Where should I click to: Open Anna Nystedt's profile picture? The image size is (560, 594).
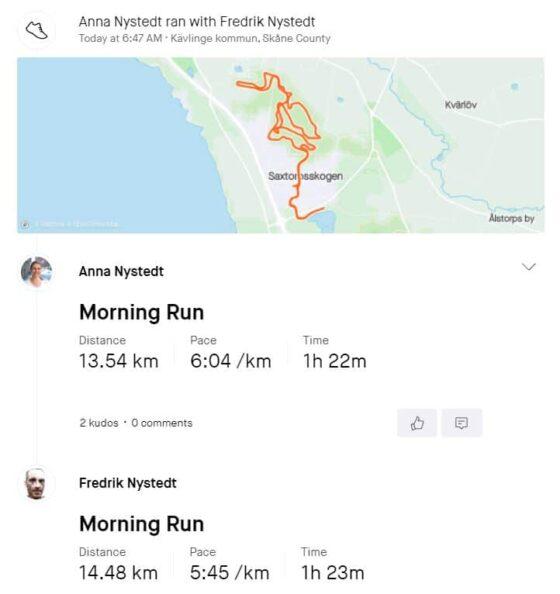click(37, 272)
